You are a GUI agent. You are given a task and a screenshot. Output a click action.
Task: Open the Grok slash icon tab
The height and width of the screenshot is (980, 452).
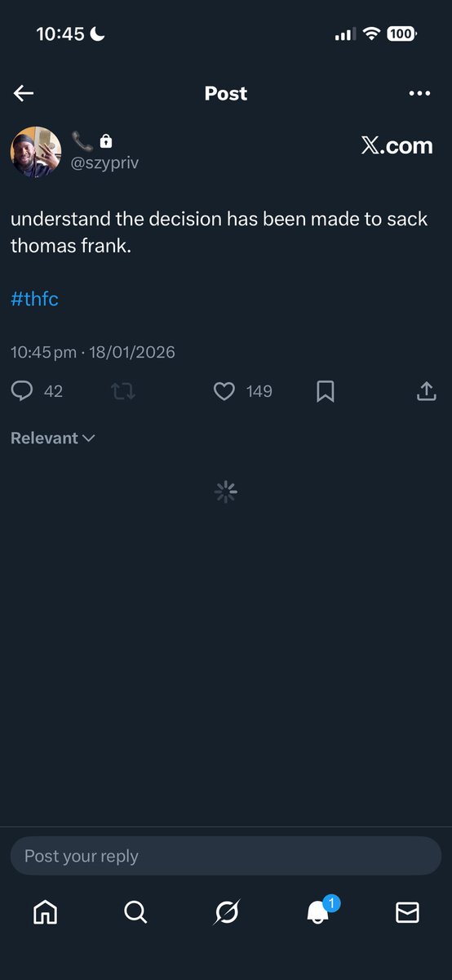226,911
